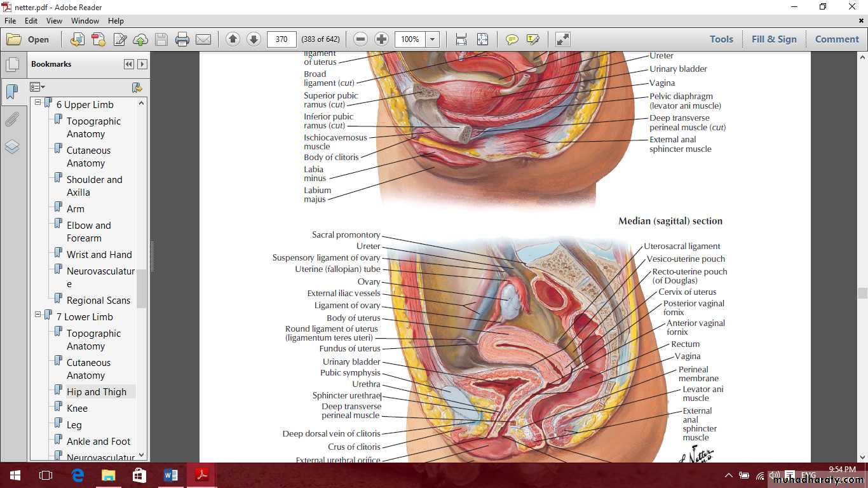Screen dimensions: 868x488
Task: Zoom in using the plus button
Action: (x=381, y=39)
